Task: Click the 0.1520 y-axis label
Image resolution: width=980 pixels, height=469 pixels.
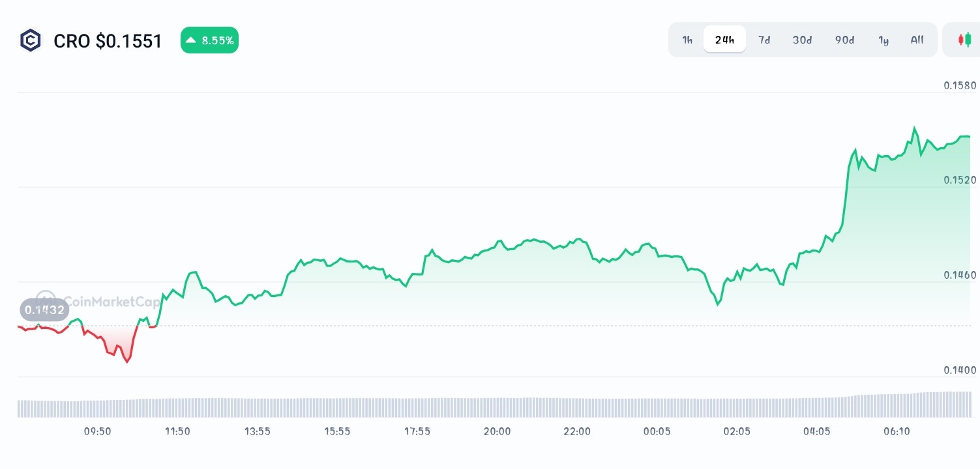Action: pos(960,180)
